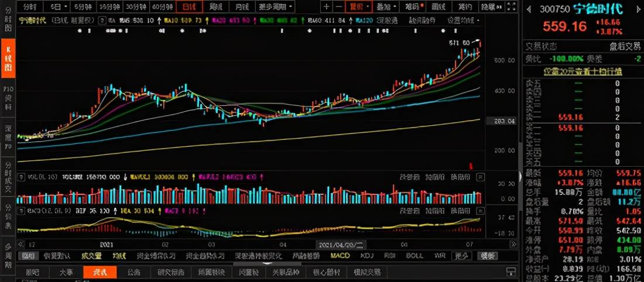
Task: Click the green MA30 arrow indicator
Action: click(302, 20)
